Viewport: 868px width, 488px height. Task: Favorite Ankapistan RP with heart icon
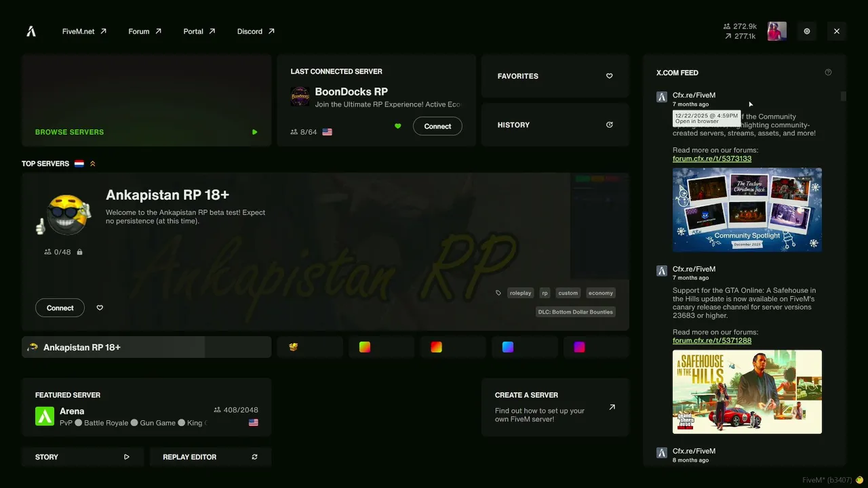click(100, 308)
